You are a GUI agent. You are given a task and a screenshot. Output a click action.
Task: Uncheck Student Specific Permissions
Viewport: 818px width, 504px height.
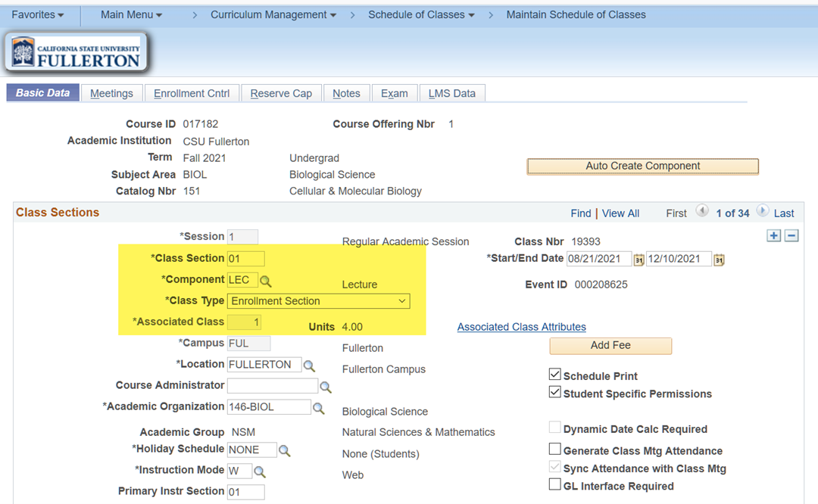coord(555,392)
